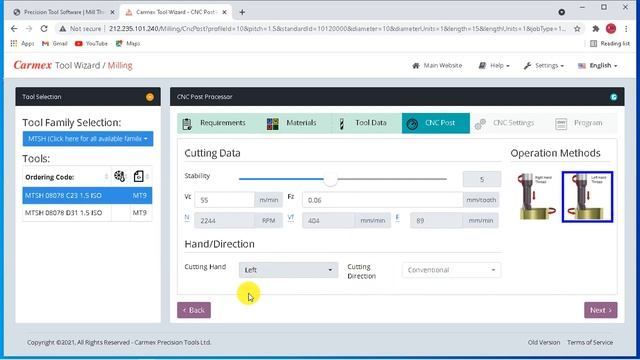
Task: Open the English language dropdown
Action: 598,65
